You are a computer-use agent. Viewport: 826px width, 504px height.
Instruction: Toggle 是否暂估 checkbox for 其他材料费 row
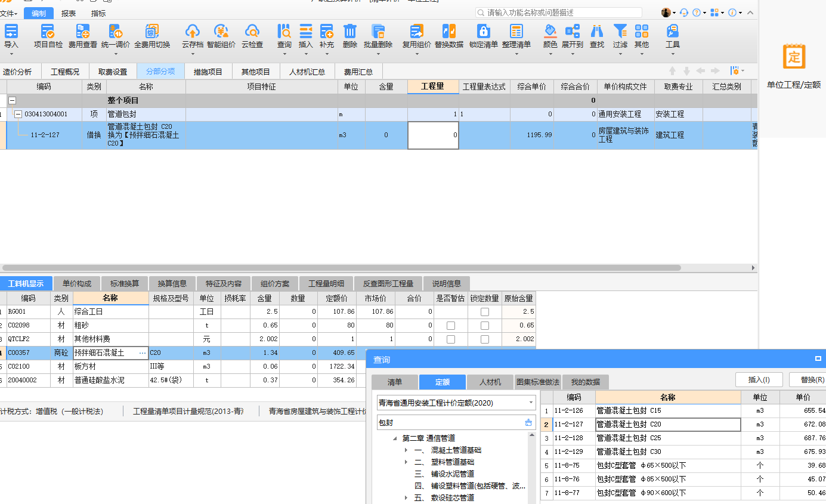pyautogui.click(x=450, y=339)
